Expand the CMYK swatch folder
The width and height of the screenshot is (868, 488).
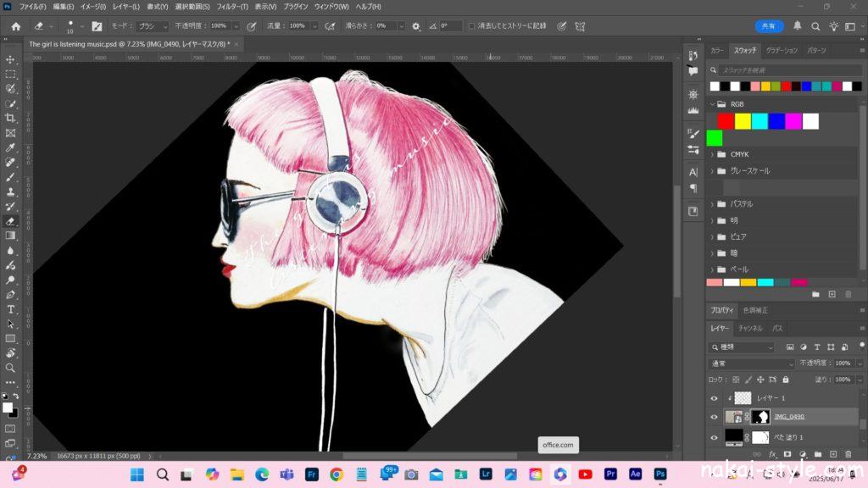point(711,154)
